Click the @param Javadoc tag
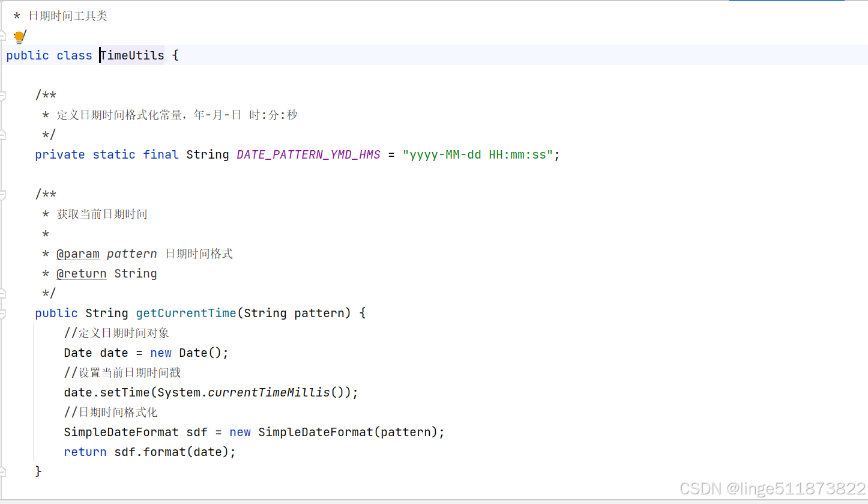Screen dimensions: 868x504 click(78, 254)
